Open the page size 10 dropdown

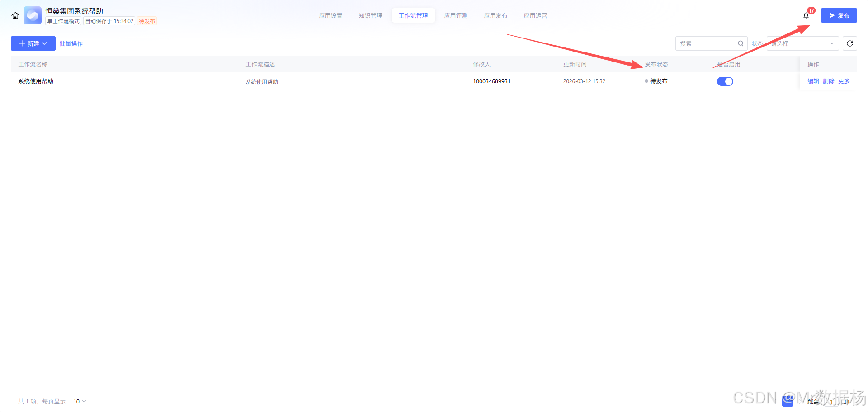click(x=80, y=401)
